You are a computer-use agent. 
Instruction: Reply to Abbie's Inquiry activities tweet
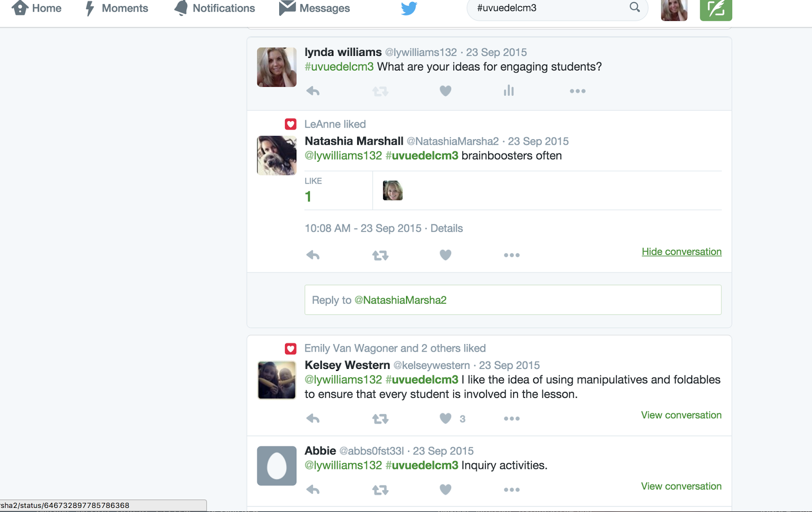(313, 490)
